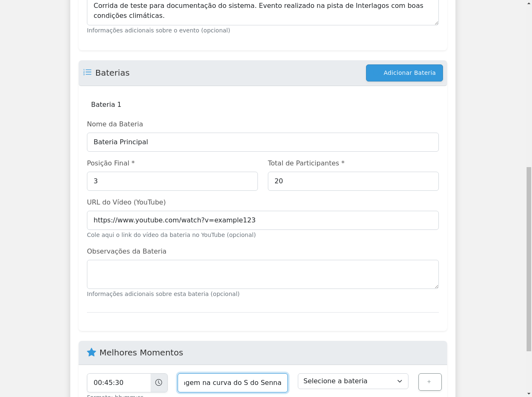Screen dimensions: 532x397
Task: Click the resize handle of the event notes textarea
Action: coord(436,23)
